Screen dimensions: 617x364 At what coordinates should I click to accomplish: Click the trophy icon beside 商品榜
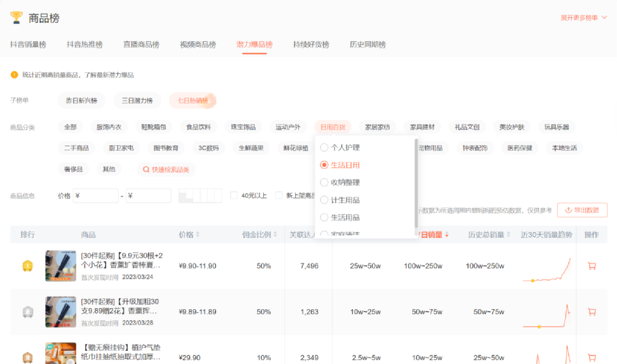click(x=17, y=18)
